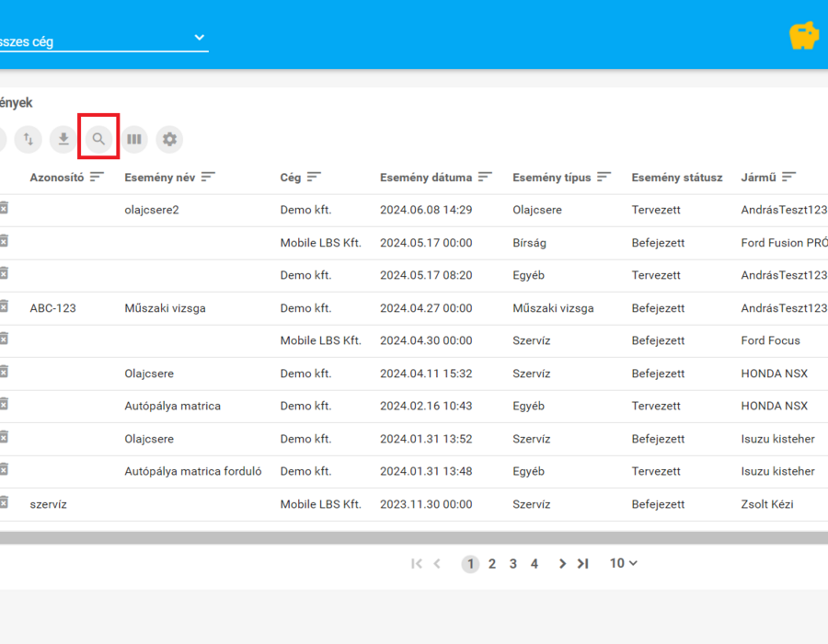
Task: Open the search magnifier tool
Action: coord(98,139)
